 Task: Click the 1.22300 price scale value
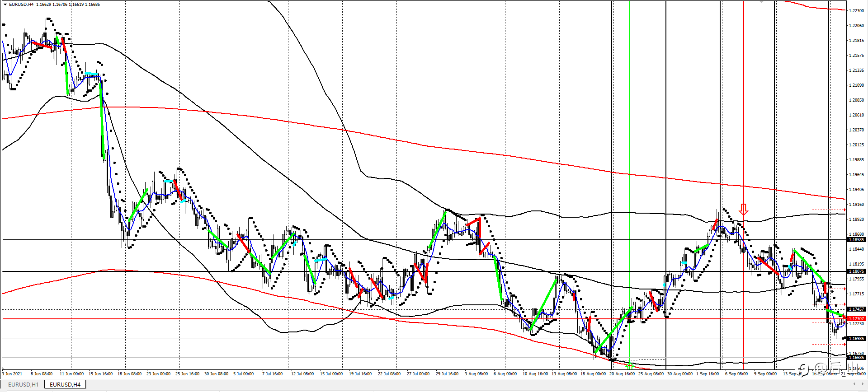pos(856,10)
